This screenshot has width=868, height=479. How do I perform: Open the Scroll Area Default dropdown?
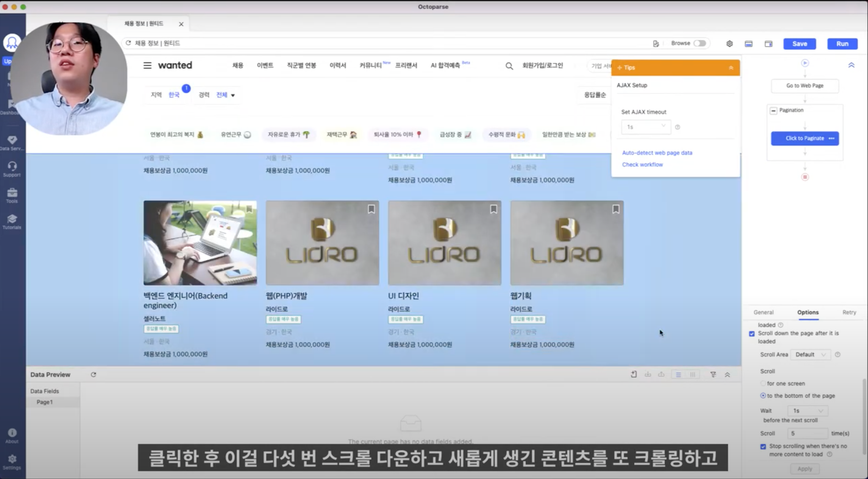810,355
